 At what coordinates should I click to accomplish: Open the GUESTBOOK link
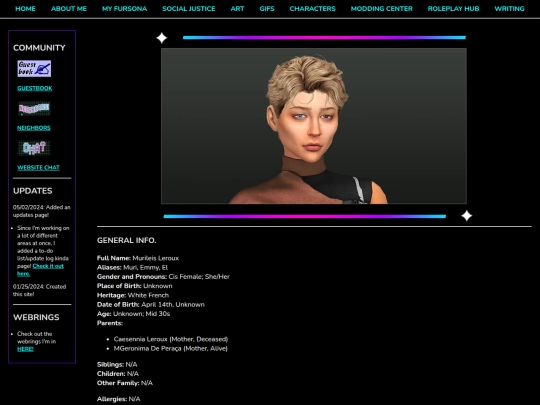pos(35,88)
